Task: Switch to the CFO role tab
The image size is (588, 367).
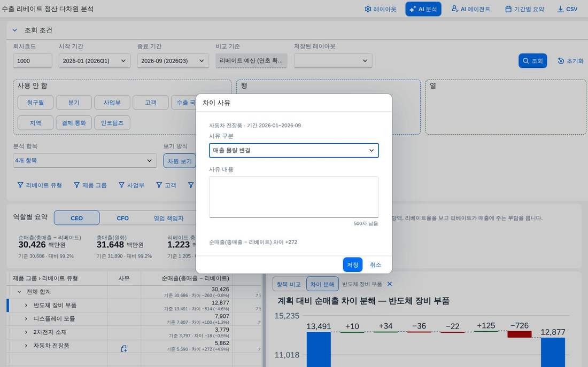Action: pos(122,218)
